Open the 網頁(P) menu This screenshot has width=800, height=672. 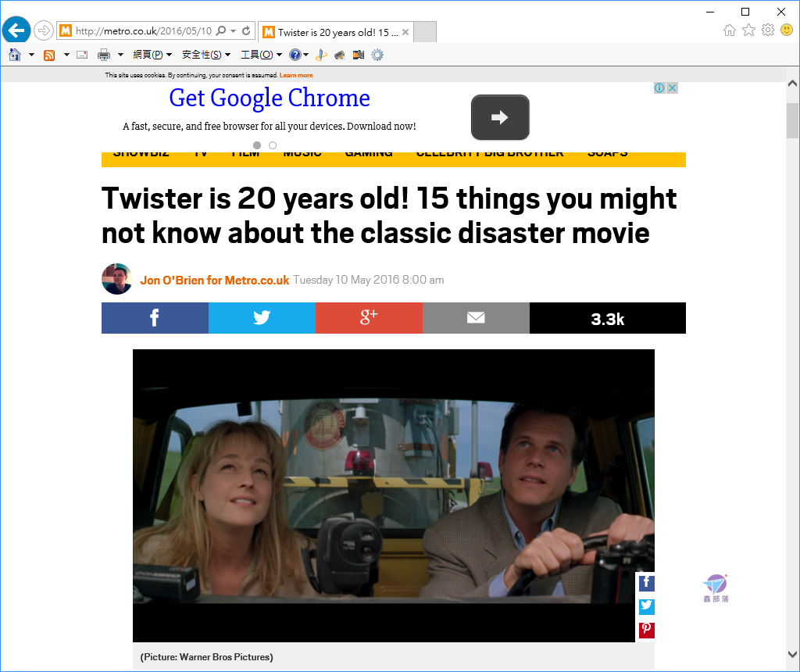tap(152, 55)
